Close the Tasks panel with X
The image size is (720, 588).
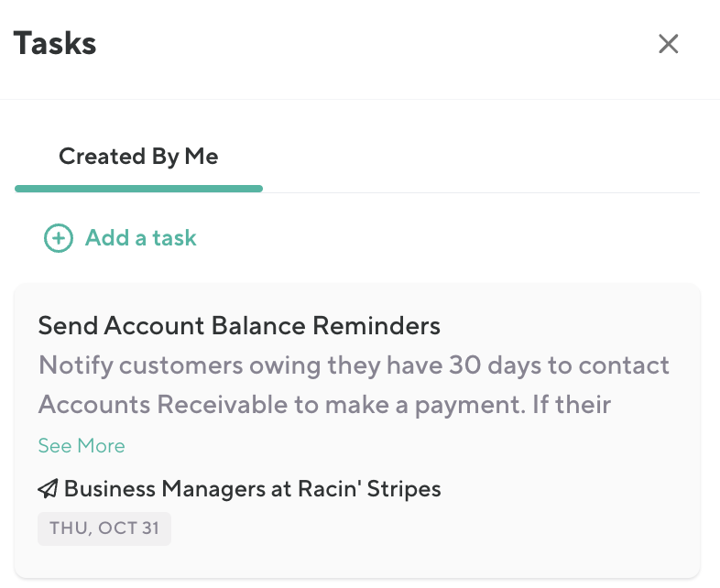pyautogui.click(x=669, y=44)
